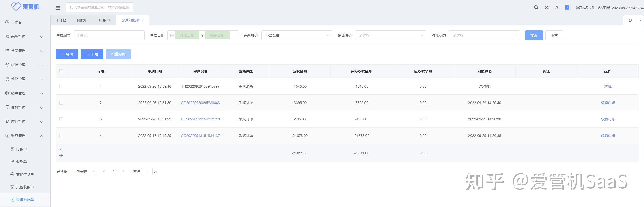644x207 pixels.
Task: Click the global item search box
Action: [99, 7]
